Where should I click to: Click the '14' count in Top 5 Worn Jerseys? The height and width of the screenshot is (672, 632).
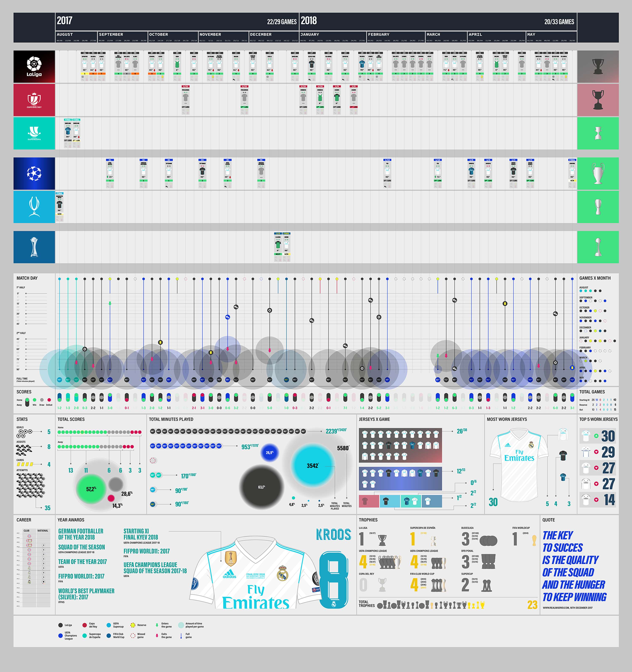pyautogui.click(x=609, y=500)
